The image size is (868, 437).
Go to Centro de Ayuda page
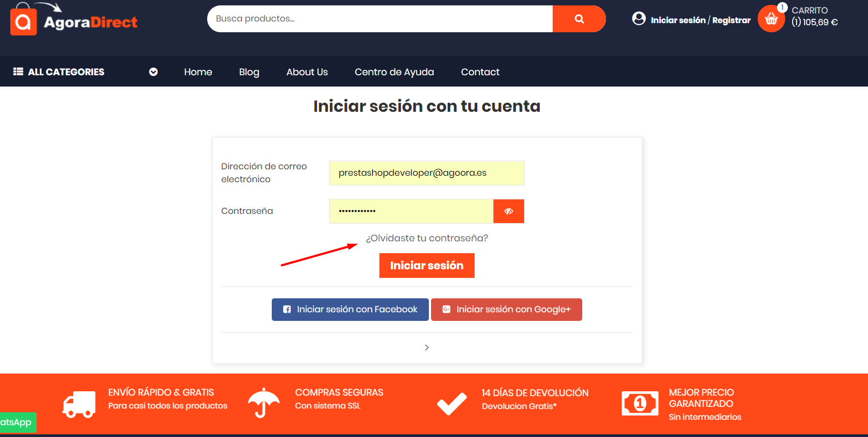[394, 72]
